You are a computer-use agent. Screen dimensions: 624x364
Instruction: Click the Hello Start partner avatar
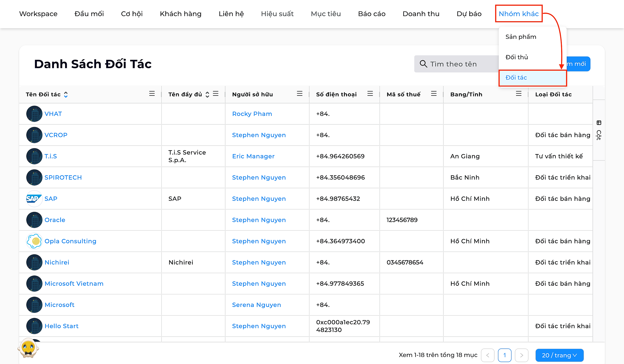(34, 326)
